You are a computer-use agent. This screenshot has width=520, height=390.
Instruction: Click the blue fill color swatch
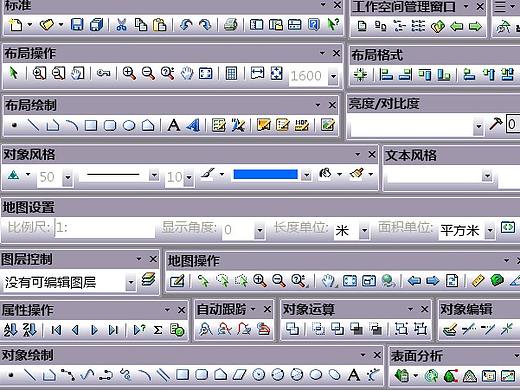[x=266, y=174]
